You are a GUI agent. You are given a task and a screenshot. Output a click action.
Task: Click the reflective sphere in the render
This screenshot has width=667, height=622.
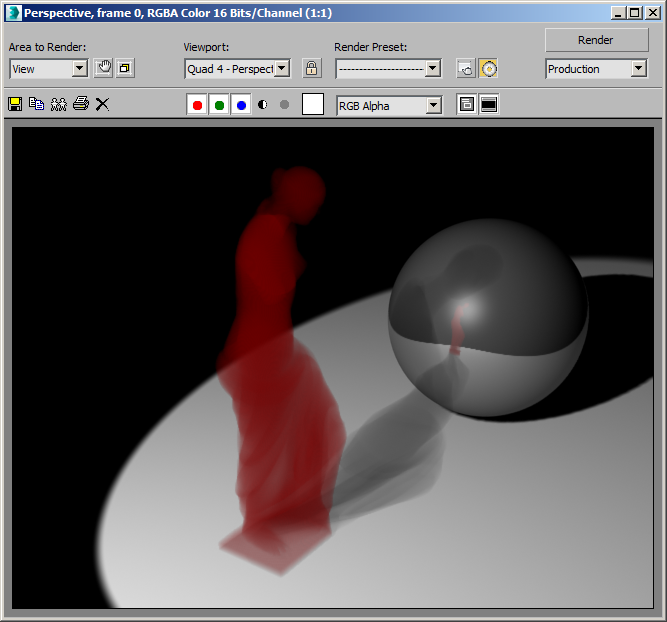pos(488,317)
